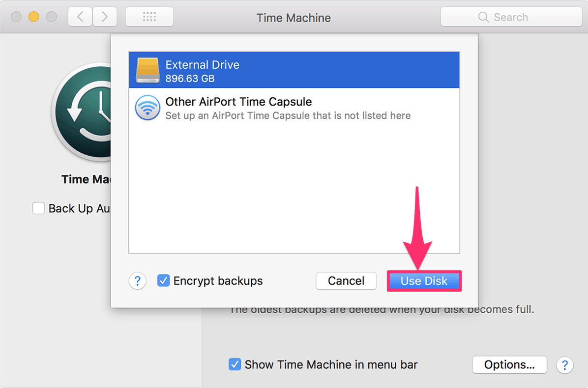Uncheck the Encrypt backups checkbox

(x=163, y=280)
